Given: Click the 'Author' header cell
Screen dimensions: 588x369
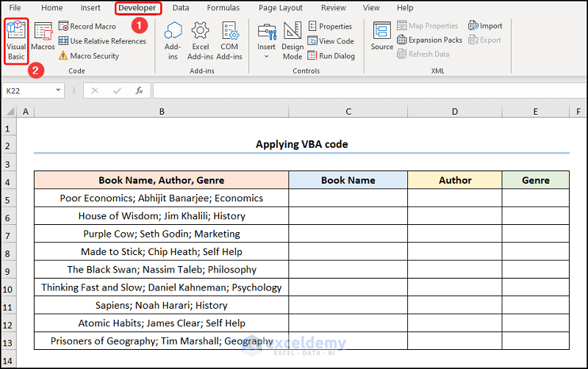Looking at the screenshot, I should tap(455, 180).
